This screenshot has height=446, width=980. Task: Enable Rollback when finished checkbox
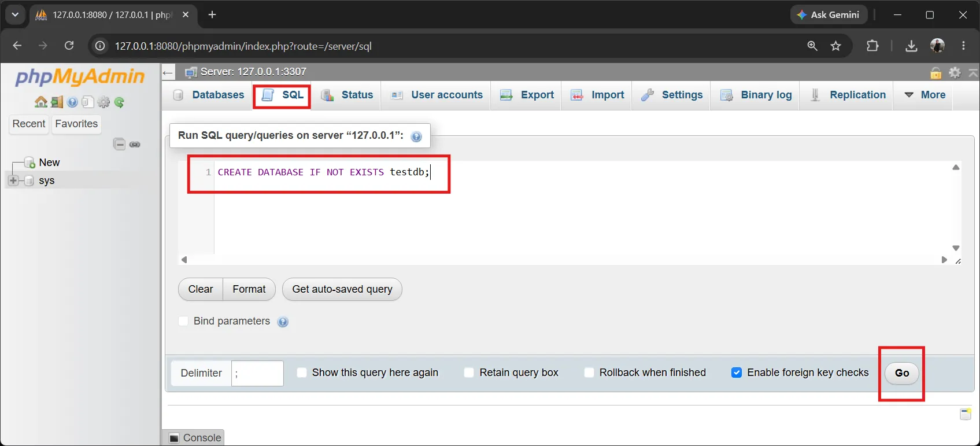tap(589, 373)
